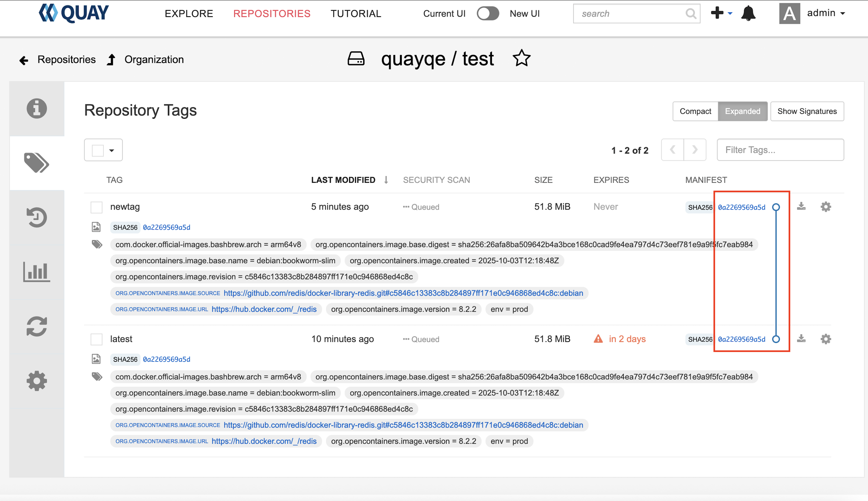Image resolution: width=868 pixels, height=501 pixels.
Task: Open the usage logs chart icon
Action: 36,272
